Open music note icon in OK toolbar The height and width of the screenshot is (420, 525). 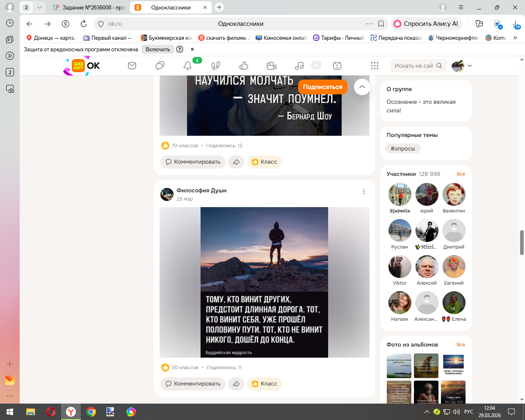(x=299, y=66)
